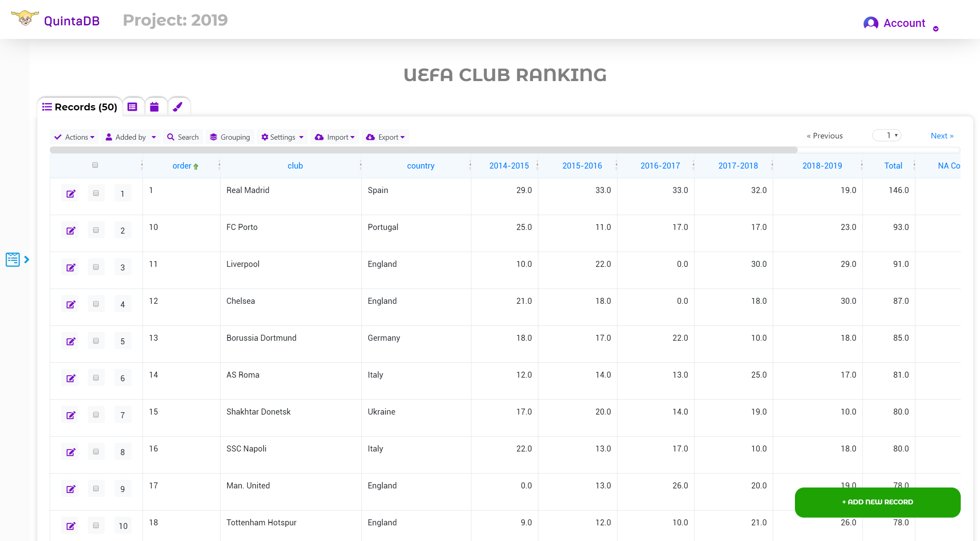
Task: Open the QuintaDB home link
Action: [x=72, y=21]
